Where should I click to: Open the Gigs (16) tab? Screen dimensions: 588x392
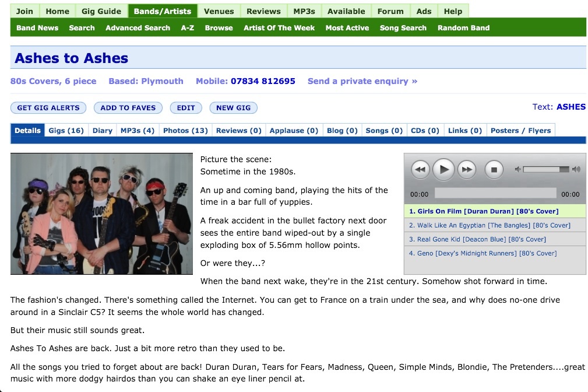coord(66,130)
